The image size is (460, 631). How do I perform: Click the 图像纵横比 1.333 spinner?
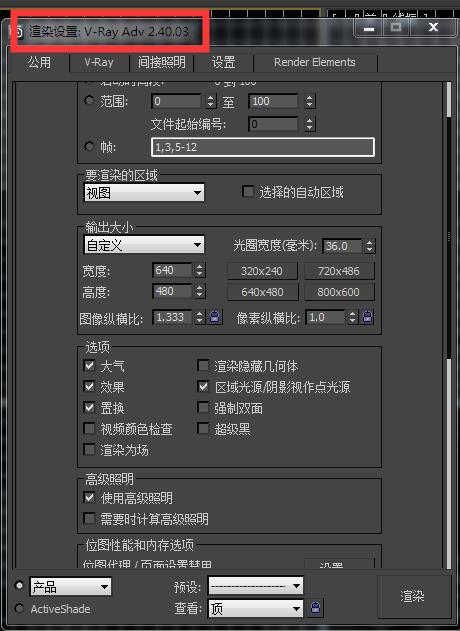point(200,317)
